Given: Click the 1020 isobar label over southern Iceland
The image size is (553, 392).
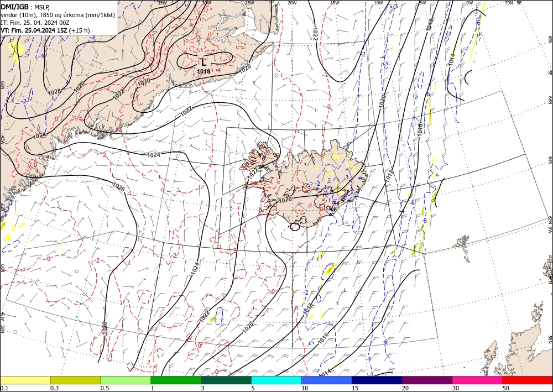Looking at the screenshot, I should (285, 200).
